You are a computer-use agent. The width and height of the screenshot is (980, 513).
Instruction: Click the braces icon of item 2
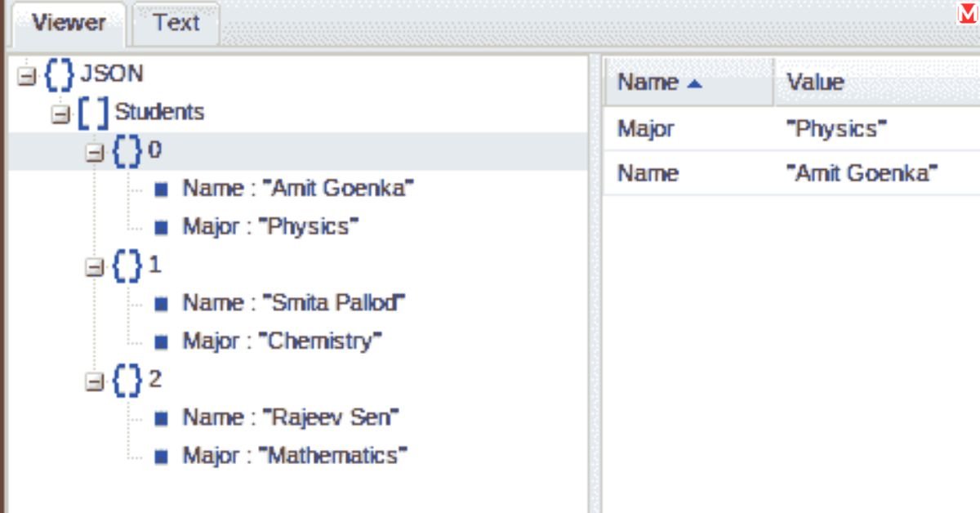tap(127, 380)
